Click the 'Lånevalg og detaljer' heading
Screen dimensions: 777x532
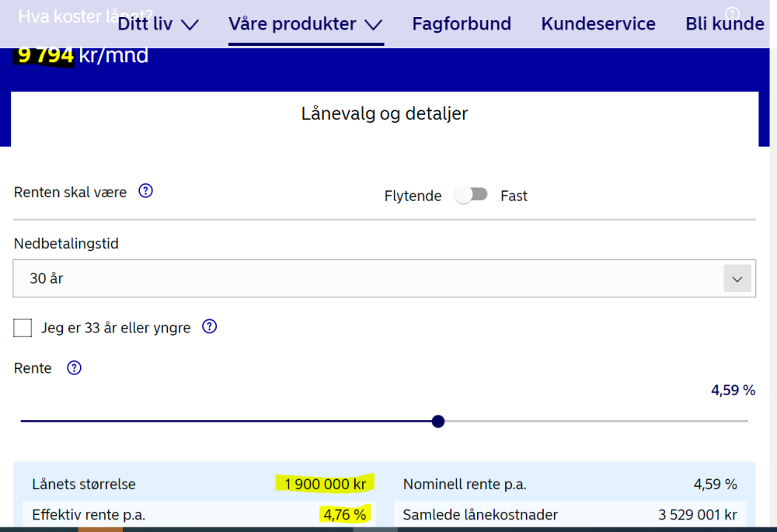(x=385, y=113)
